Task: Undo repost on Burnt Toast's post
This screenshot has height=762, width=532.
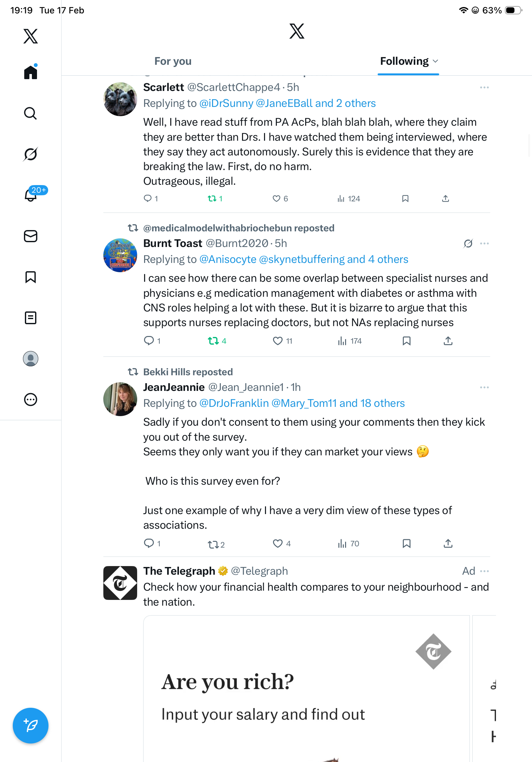Action: (213, 341)
